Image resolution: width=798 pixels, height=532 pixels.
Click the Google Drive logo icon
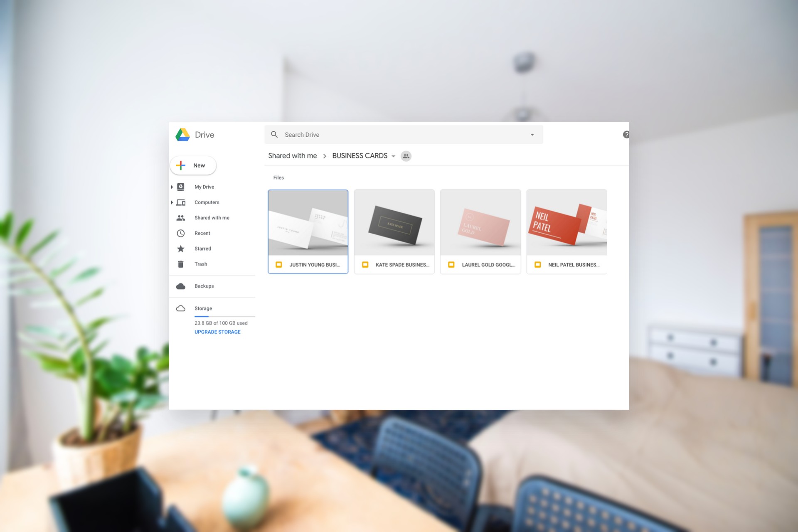[183, 133]
